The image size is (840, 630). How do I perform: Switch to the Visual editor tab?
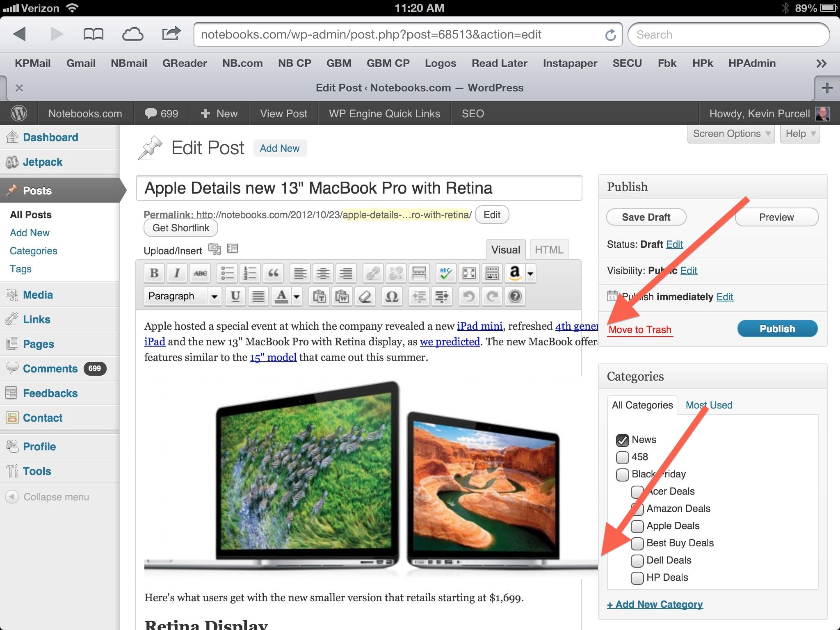pos(506,249)
